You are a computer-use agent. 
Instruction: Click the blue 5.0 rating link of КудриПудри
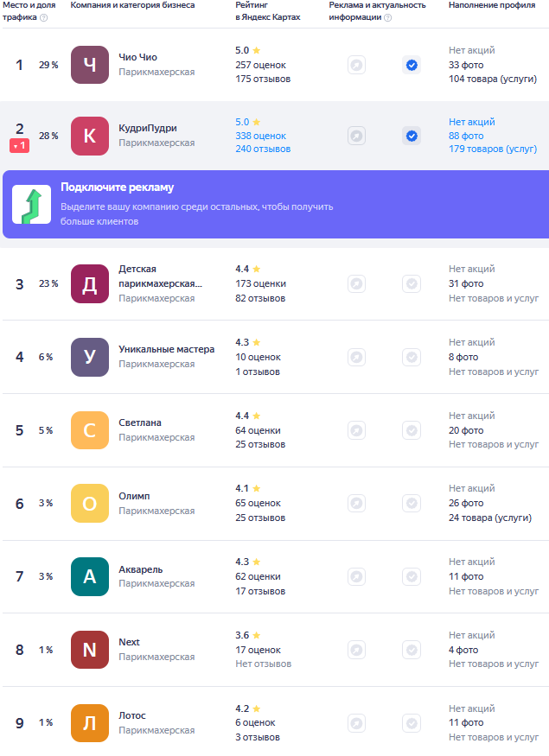[x=242, y=122]
